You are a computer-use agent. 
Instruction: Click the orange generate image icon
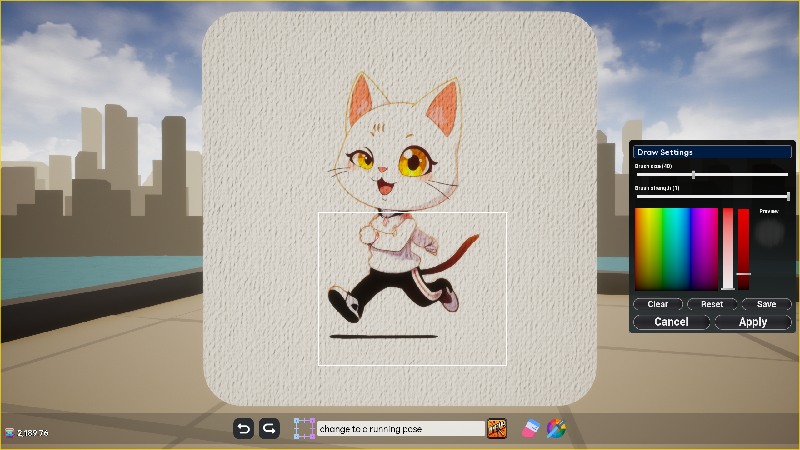(x=497, y=429)
